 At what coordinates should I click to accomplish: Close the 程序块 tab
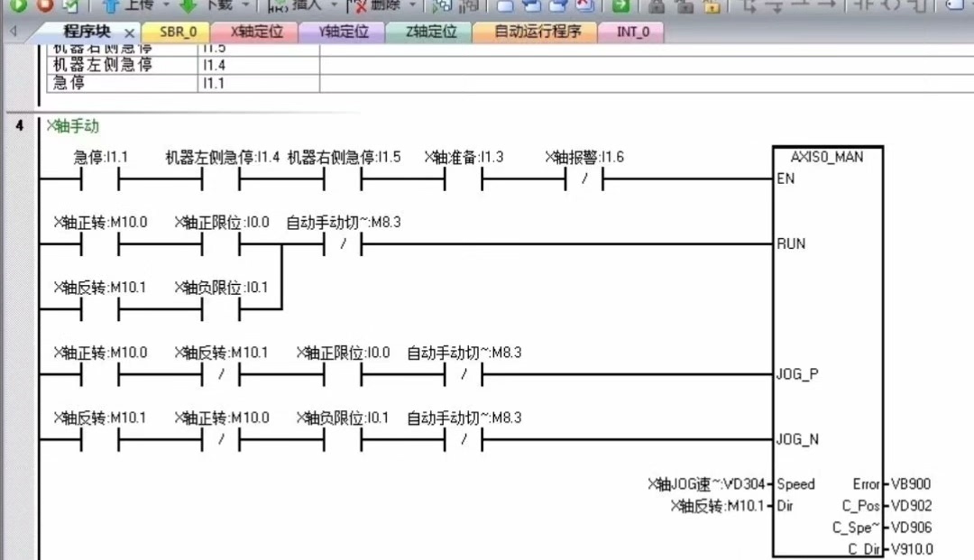click(x=129, y=32)
